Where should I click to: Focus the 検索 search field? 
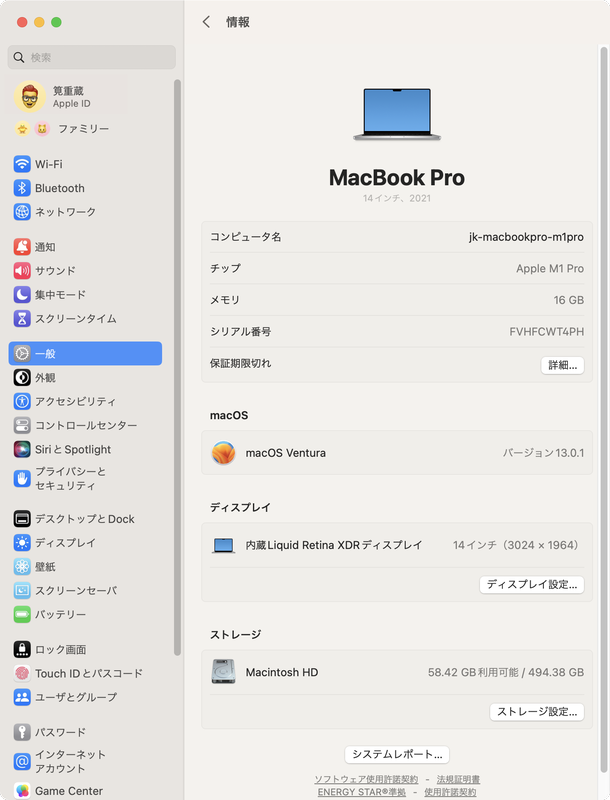pyautogui.click(x=92, y=57)
